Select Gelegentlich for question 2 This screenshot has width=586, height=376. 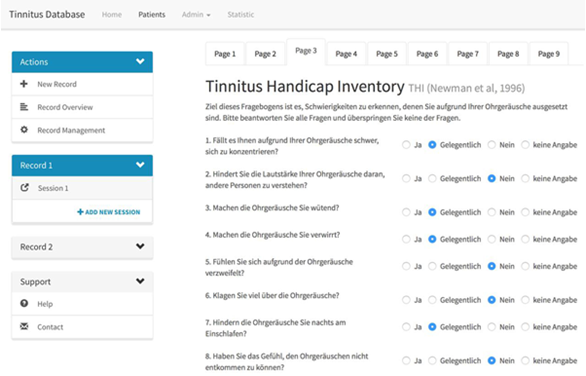coord(432,178)
